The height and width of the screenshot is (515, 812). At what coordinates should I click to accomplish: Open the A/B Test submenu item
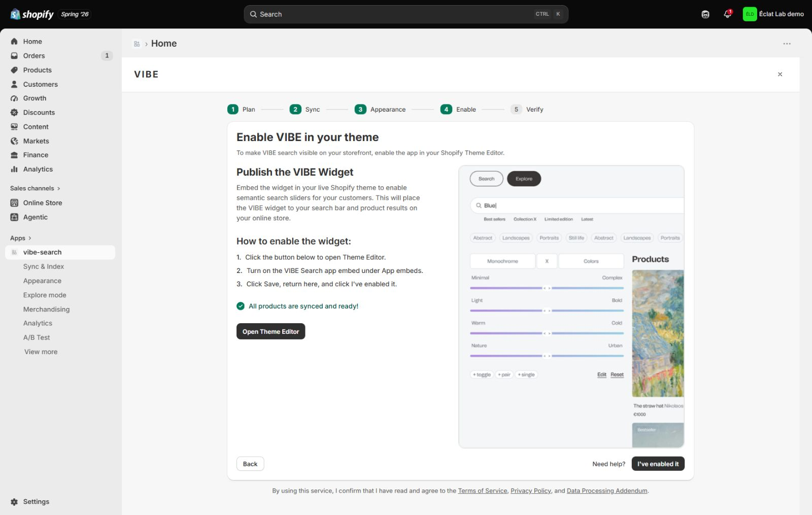(37, 337)
